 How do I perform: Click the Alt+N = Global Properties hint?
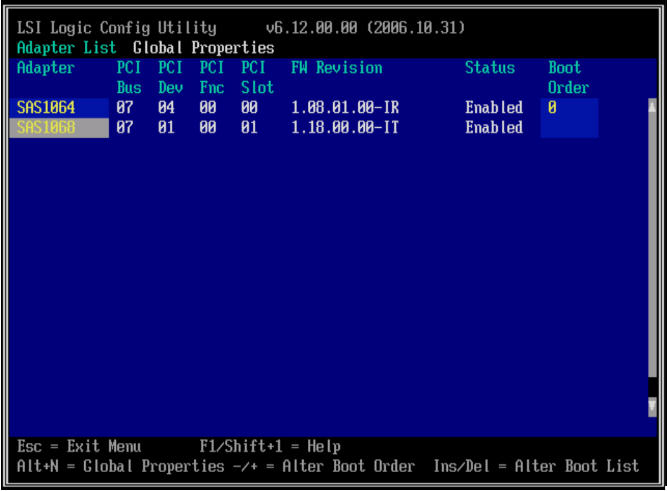click(120, 467)
